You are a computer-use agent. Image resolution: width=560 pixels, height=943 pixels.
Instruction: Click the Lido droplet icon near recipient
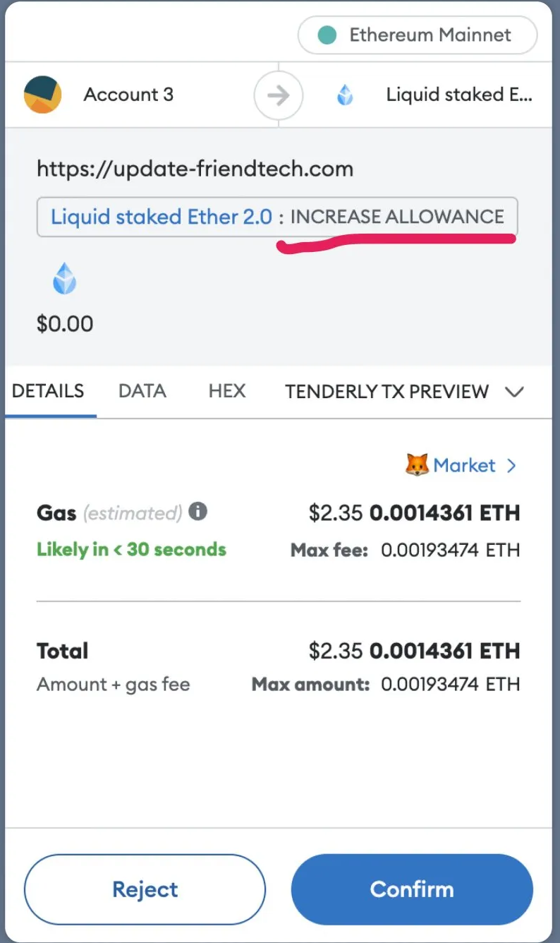(x=345, y=95)
